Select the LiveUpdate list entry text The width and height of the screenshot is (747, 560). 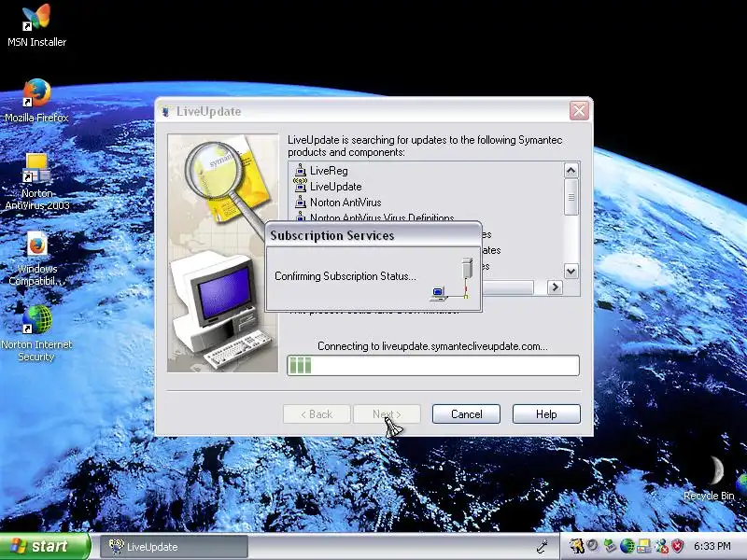(335, 186)
